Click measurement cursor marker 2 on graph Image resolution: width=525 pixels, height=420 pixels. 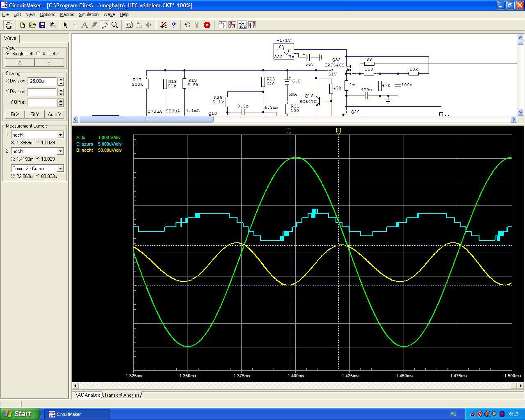(x=338, y=131)
